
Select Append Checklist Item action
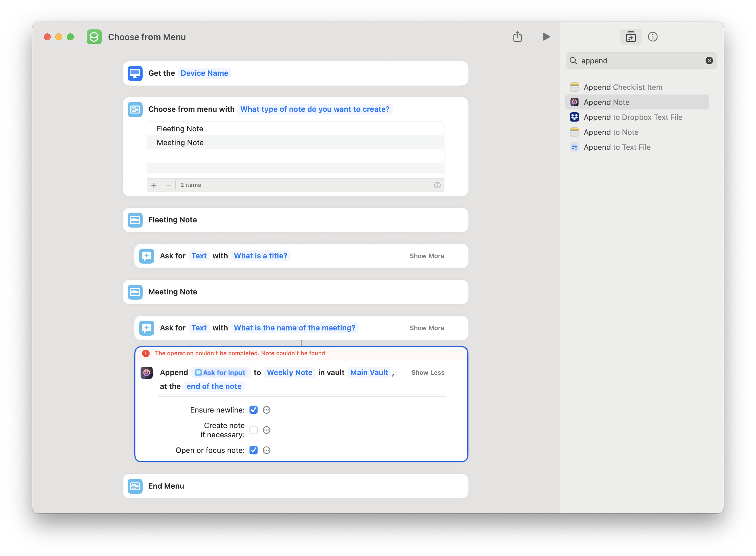622,87
